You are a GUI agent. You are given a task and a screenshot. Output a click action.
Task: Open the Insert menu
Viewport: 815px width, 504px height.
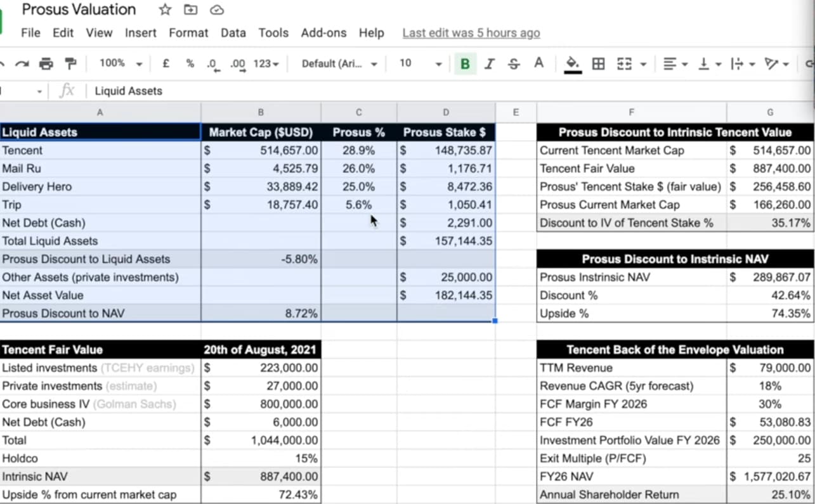coord(140,33)
